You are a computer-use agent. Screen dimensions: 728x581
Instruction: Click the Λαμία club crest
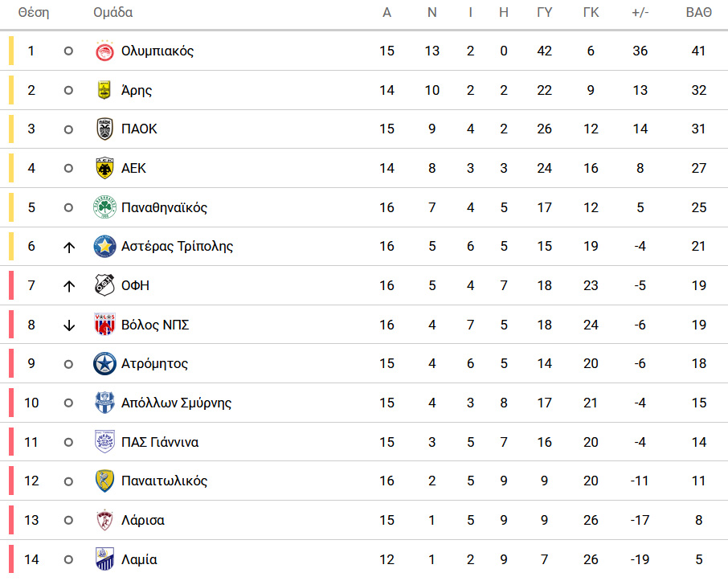click(104, 558)
